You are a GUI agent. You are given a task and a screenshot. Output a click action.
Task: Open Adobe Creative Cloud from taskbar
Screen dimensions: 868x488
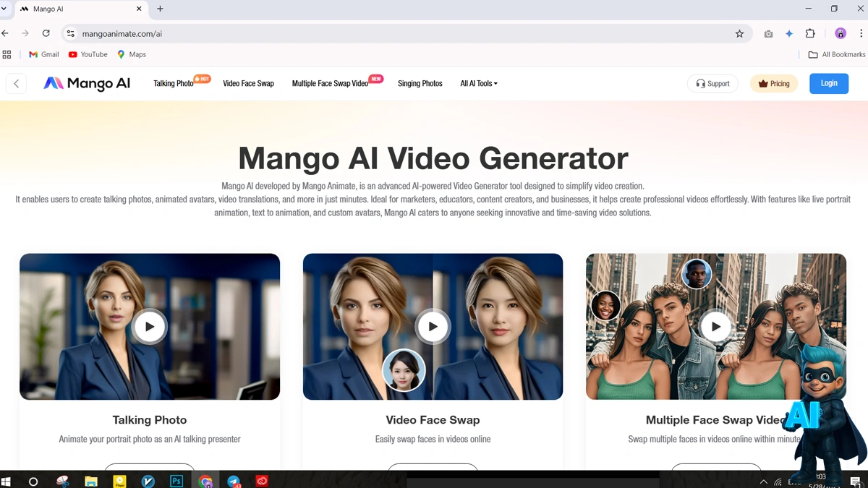coord(262,481)
